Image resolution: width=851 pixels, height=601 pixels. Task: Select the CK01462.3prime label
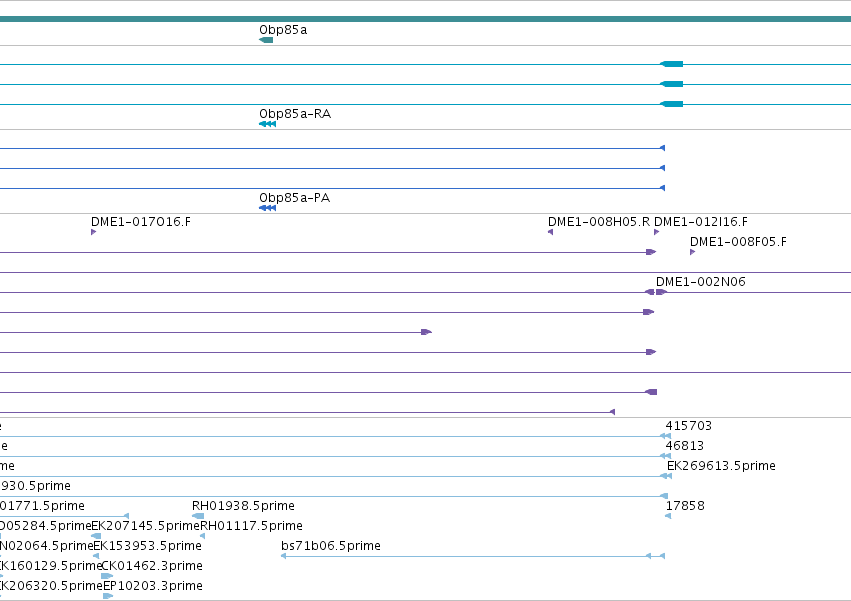pos(152,566)
